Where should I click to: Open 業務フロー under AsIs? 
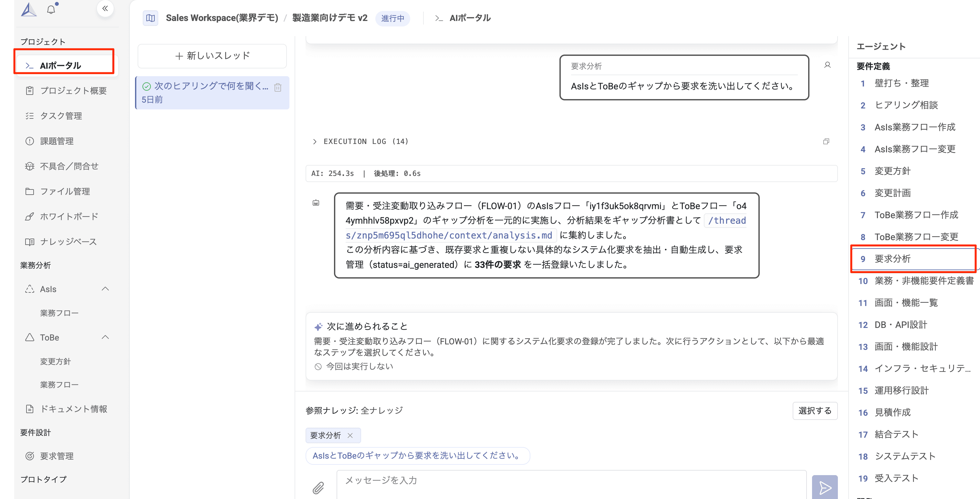[59, 313]
